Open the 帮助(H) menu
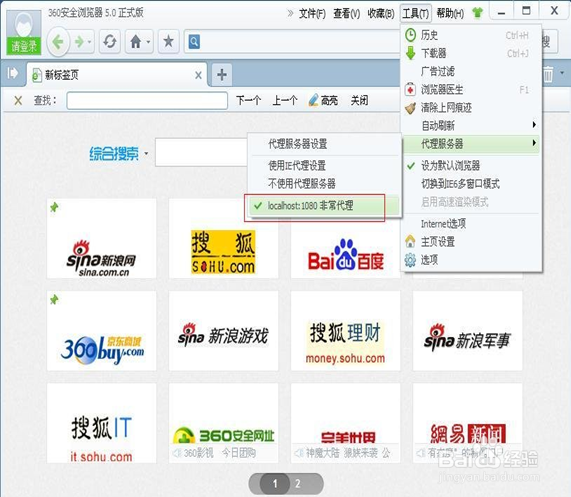 [x=450, y=13]
